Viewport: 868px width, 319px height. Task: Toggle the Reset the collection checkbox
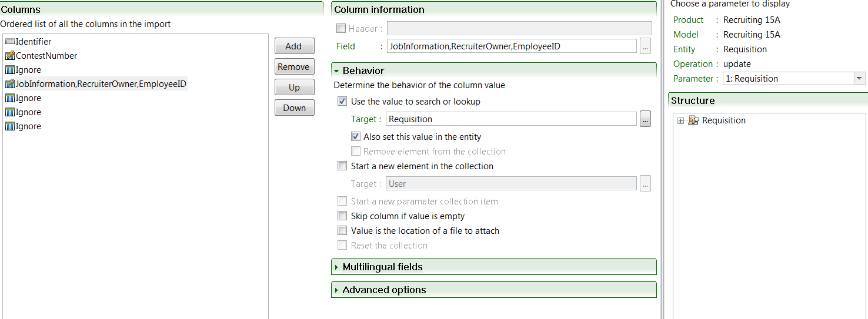(x=342, y=246)
